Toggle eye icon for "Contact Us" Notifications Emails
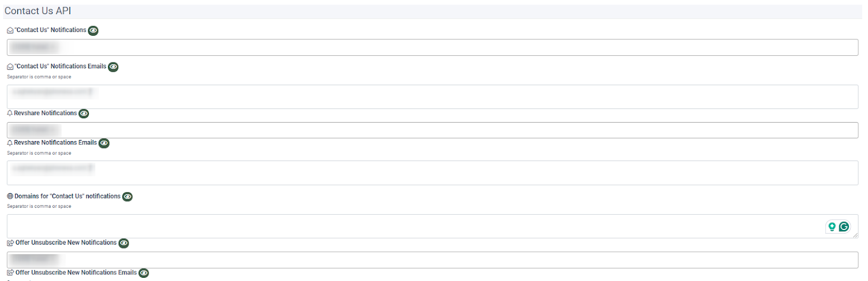Viewport: 868px width, 281px height. [113, 67]
